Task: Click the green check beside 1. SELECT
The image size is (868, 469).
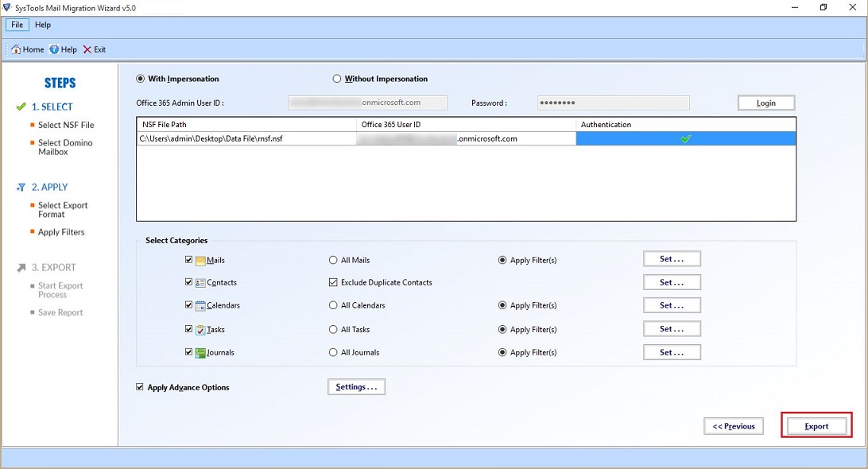Action: click(21, 107)
